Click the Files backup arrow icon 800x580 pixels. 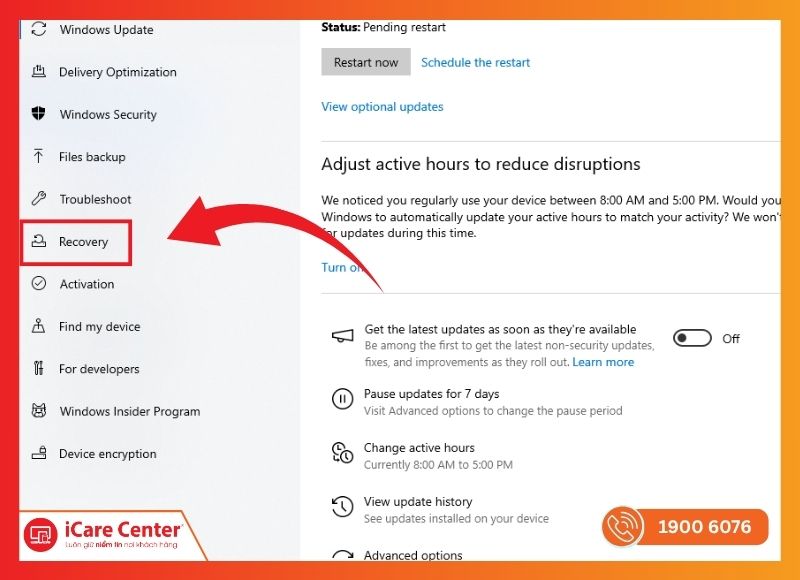(39, 156)
